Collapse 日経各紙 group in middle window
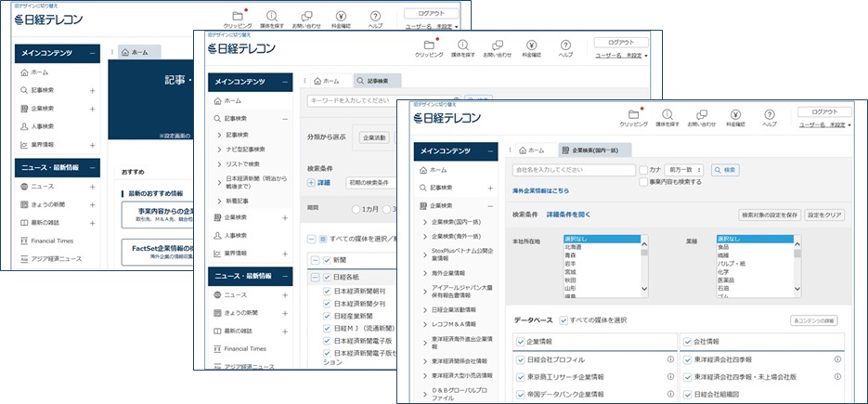 coord(315,277)
